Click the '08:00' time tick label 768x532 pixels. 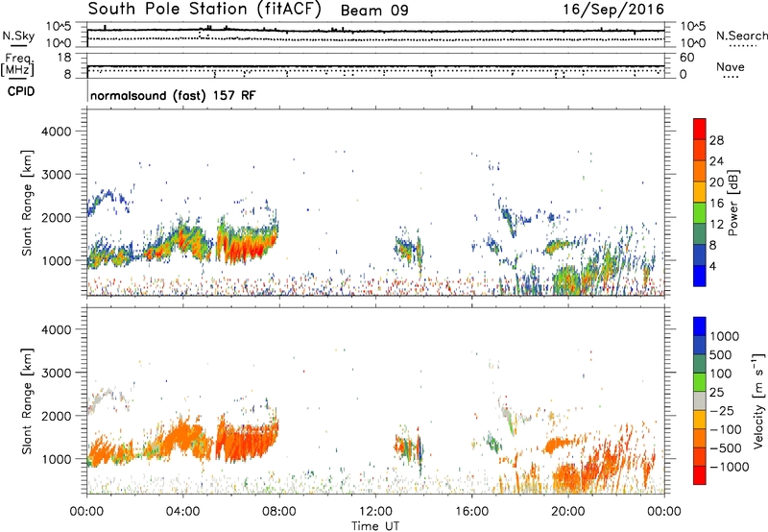click(279, 512)
